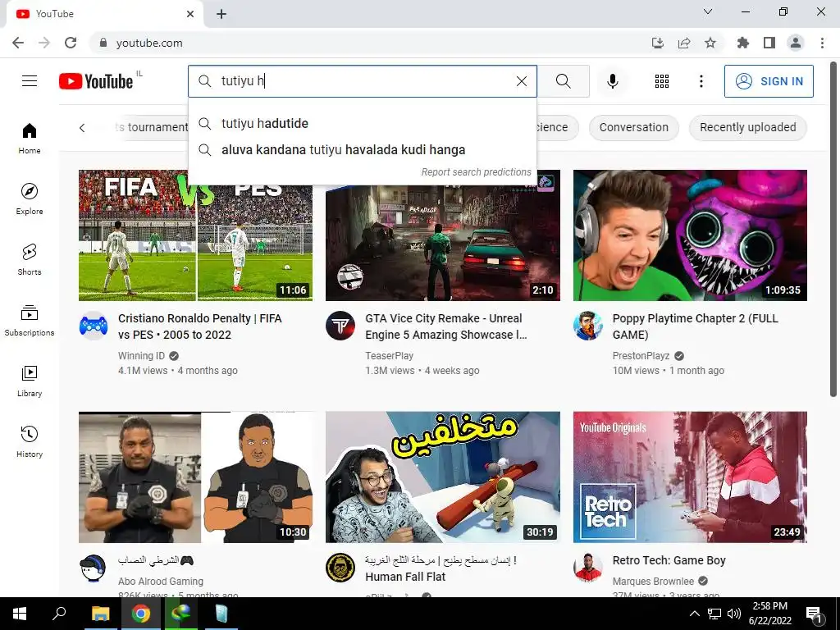840x630 pixels.
Task: Click the magnifier search button
Action: click(x=563, y=81)
